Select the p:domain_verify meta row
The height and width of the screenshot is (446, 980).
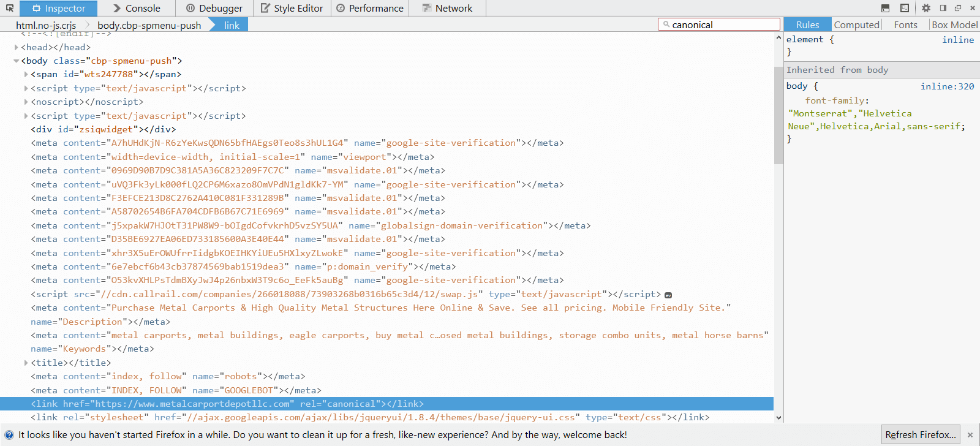(x=243, y=266)
